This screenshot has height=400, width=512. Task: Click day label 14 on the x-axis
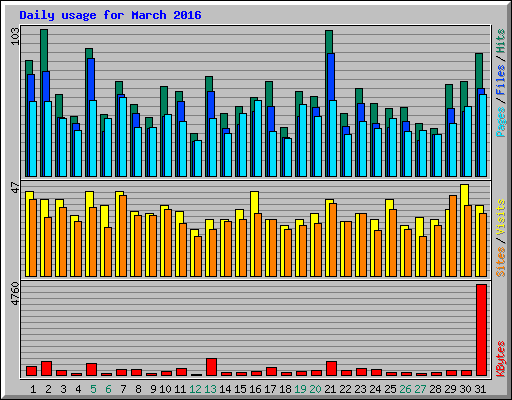click(x=225, y=389)
